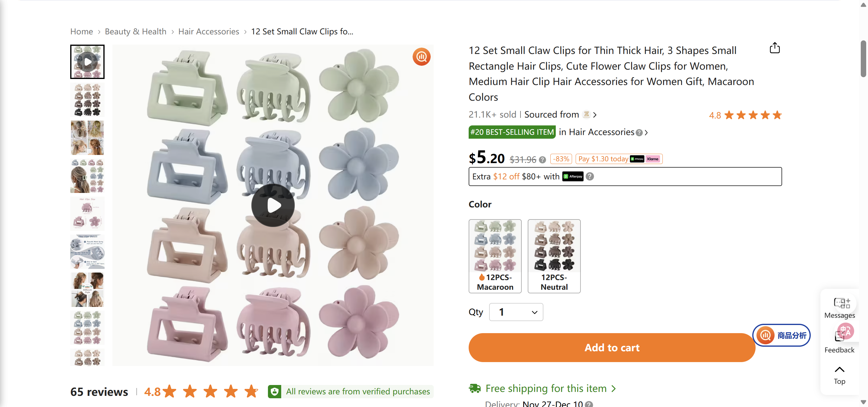
Task: Click the help icon beside Hair Accessories ranking
Action: (x=639, y=132)
